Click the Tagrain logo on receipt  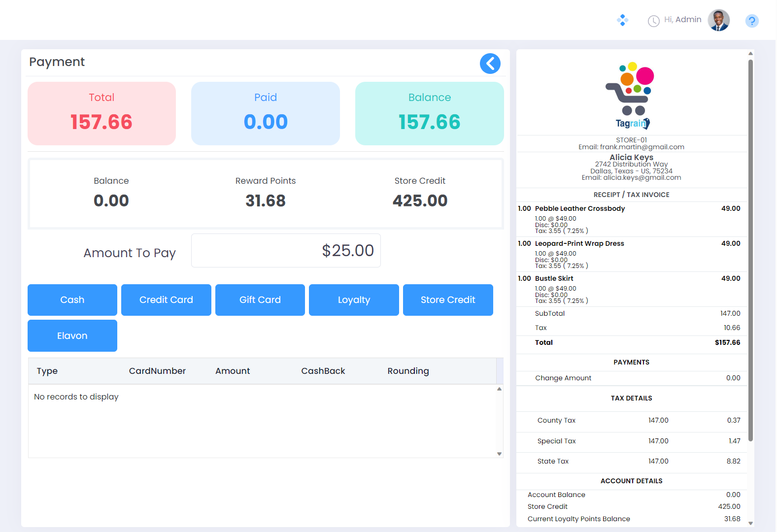click(x=631, y=96)
